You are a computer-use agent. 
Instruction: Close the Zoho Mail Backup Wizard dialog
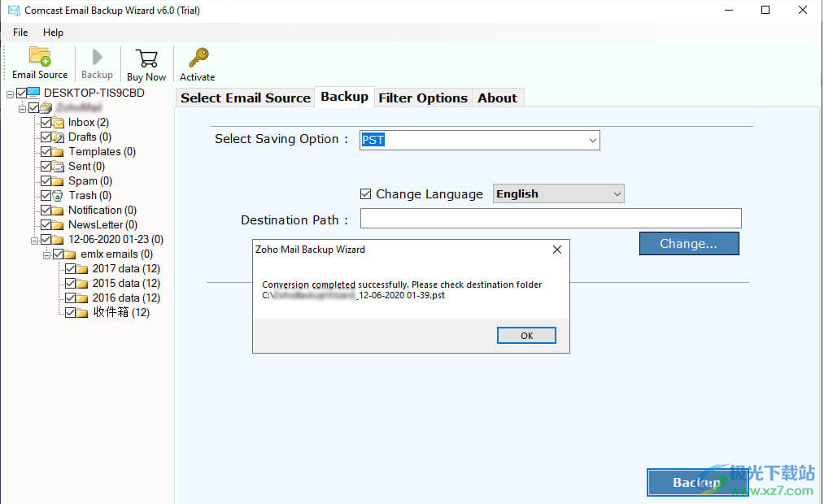tap(557, 250)
